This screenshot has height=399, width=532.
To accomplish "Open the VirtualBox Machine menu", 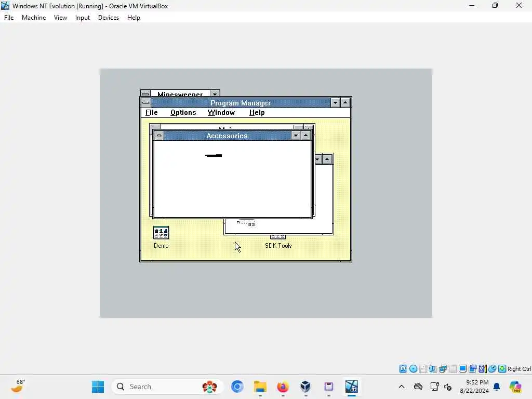I will click(x=34, y=18).
